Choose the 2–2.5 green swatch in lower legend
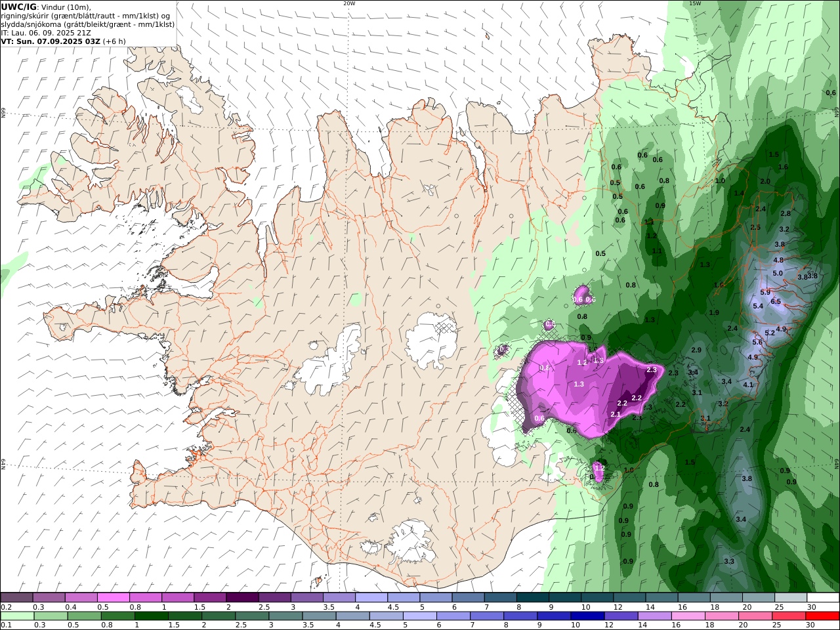This screenshot has width=840, height=630. [219, 616]
